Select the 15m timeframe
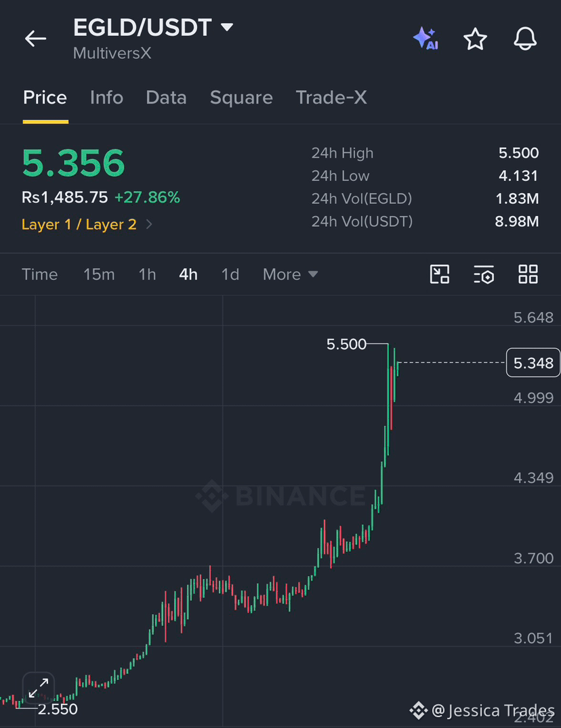Screen dimensions: 561x728 point(99,274)
